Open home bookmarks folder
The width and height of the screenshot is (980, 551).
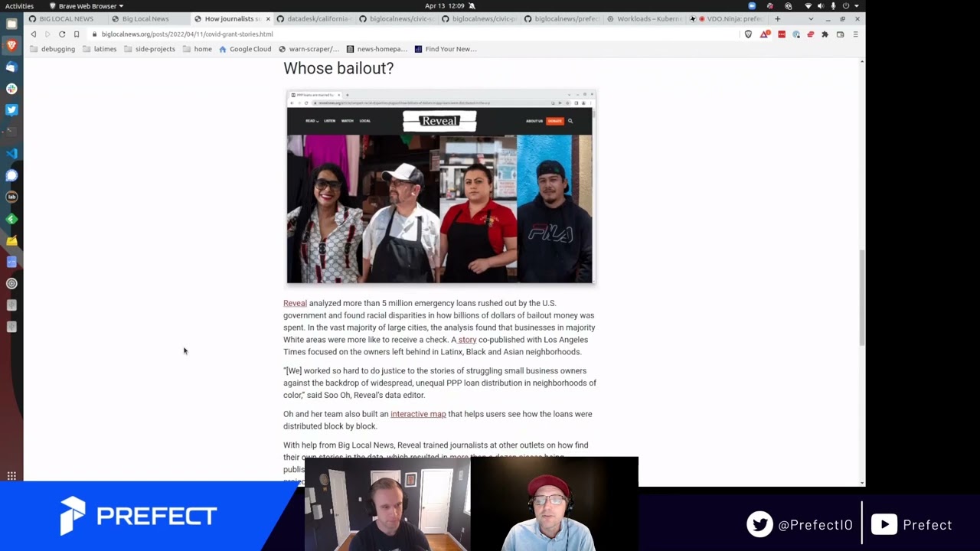197,49
